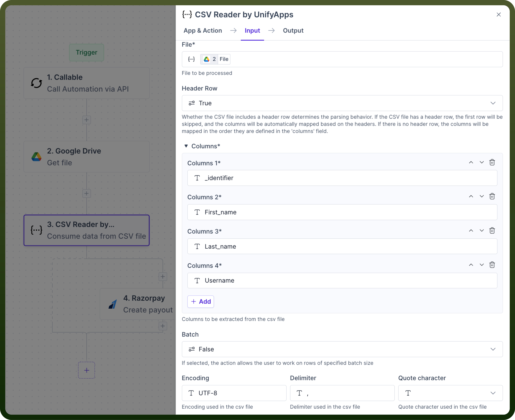Click the CSV Reader icon in step 3
515x420 pixels.
coord(37,230)
